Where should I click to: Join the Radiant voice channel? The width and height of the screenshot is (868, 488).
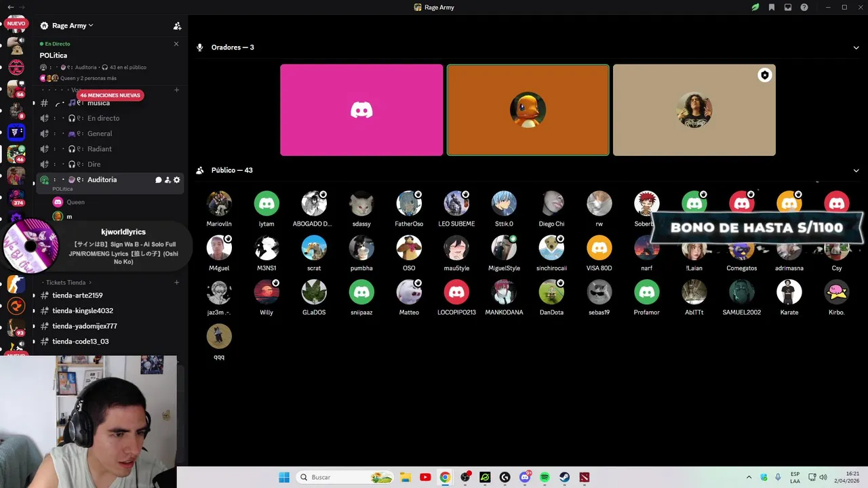(x=111, y=149)
